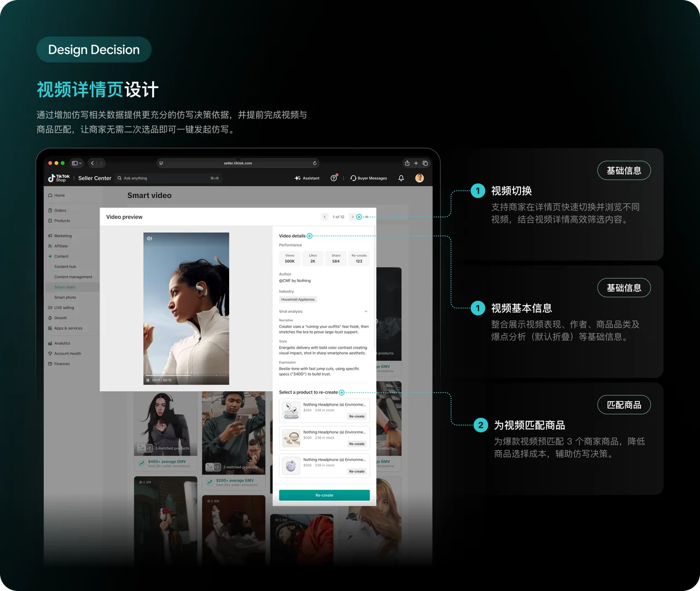
Task: Go back with the browser back arrow
Action: (x=92, y=163)
